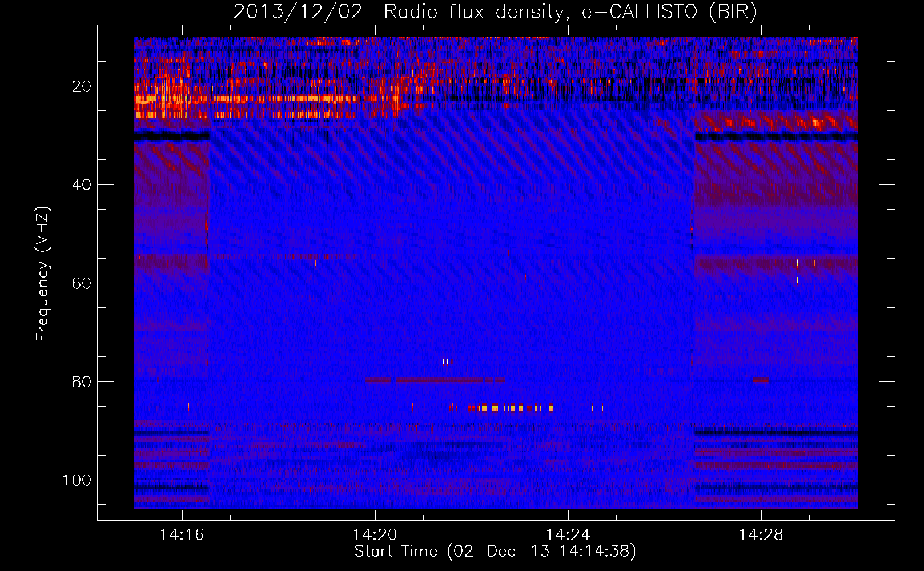Click the '14:20' time tick label
Viewport: 924px width, 571px height.
click(375, 535)
